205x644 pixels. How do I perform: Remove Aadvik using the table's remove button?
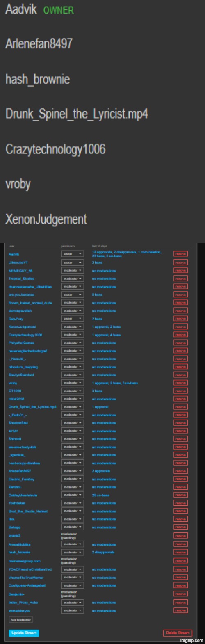tap(181, 254)
